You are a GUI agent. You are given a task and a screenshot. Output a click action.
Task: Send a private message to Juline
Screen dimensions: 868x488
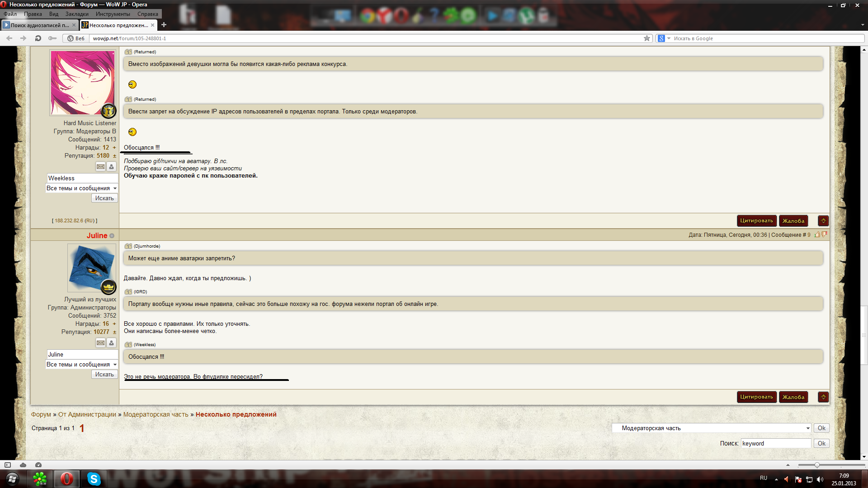click(100, 343)
